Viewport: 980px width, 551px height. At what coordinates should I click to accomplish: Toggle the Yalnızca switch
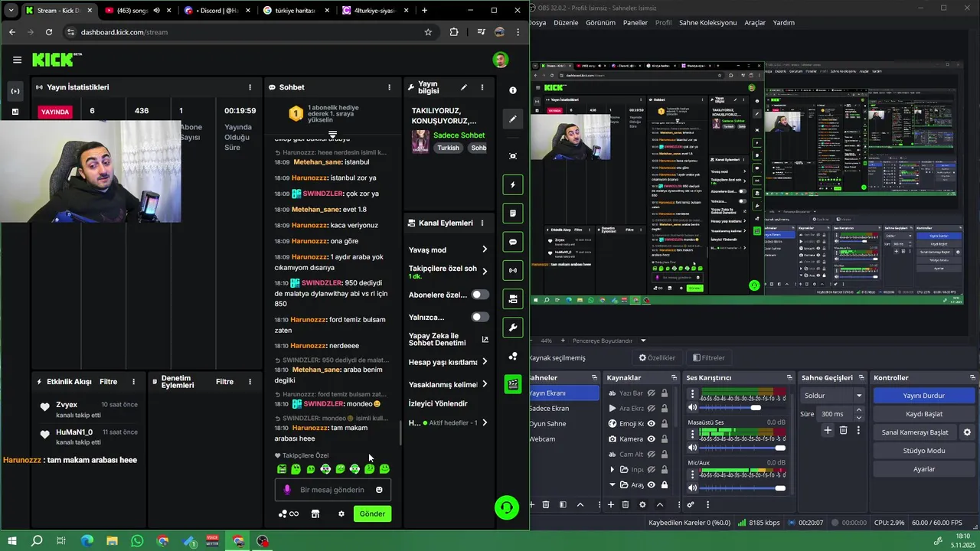pos(480,317)
